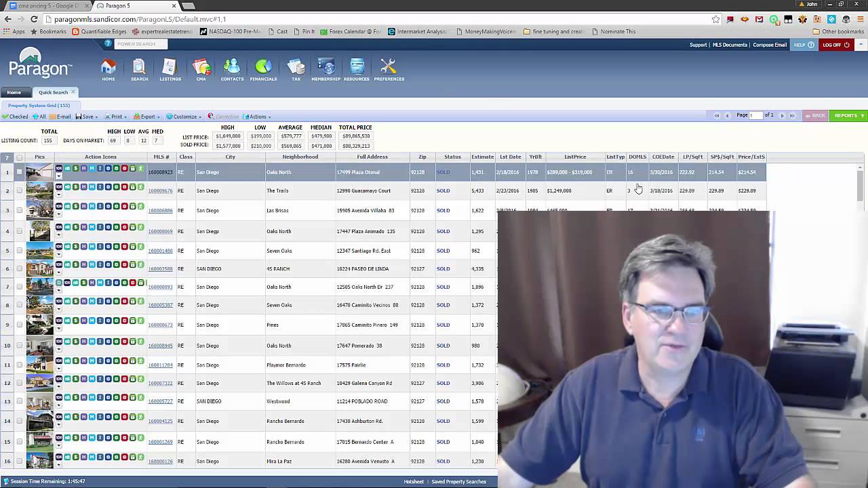Check the box for row 1
The height and width of the screenshot is (488, 868).
(19, 172)
